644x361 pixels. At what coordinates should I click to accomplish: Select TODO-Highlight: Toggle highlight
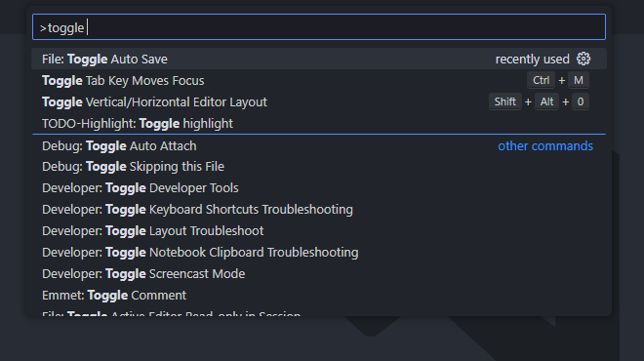coord(319,123)
